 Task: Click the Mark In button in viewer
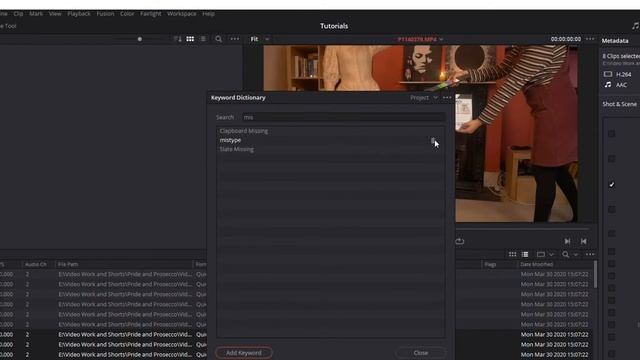567,241
